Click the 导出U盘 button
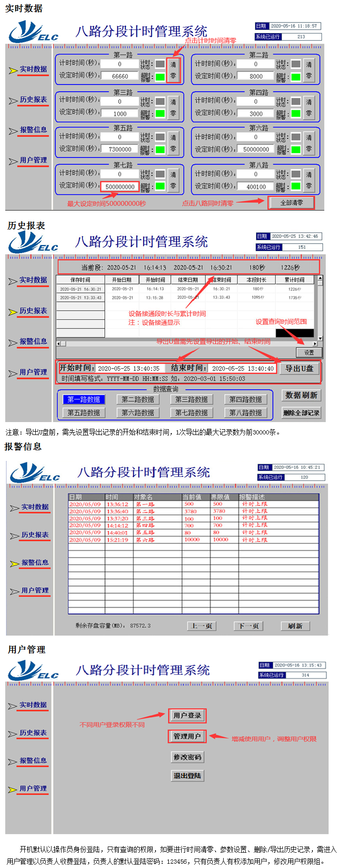 299,368
